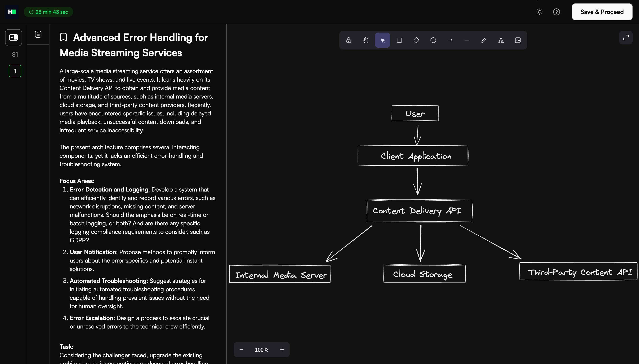
Task: Select the Ellipse shape tool
Action: point(433,40)
